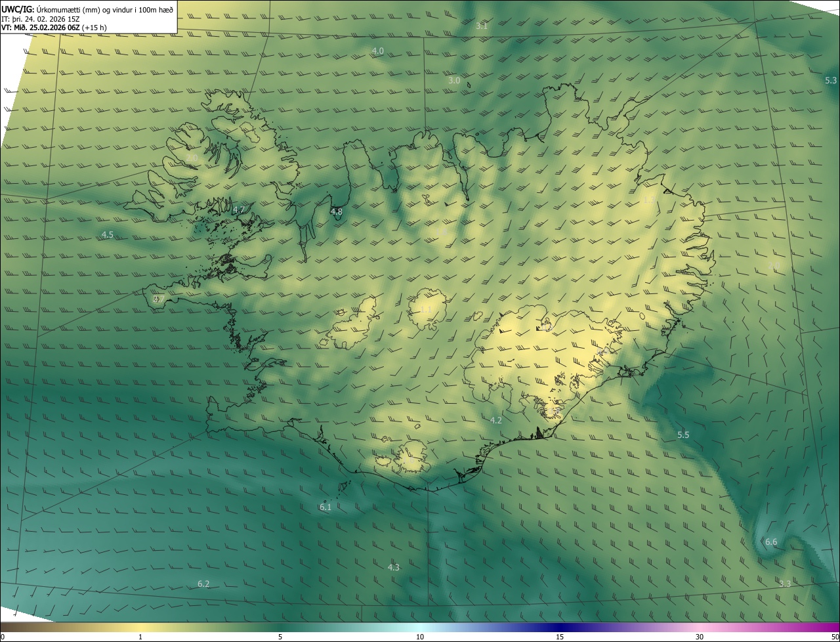Screen dimensions: 840x642
Task: Click the 3.0 value label on the map
Action: click(x=454, y=80)
